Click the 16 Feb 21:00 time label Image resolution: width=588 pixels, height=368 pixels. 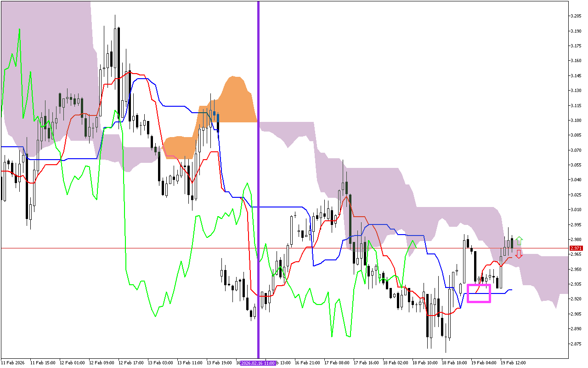(x=308, y=363)
